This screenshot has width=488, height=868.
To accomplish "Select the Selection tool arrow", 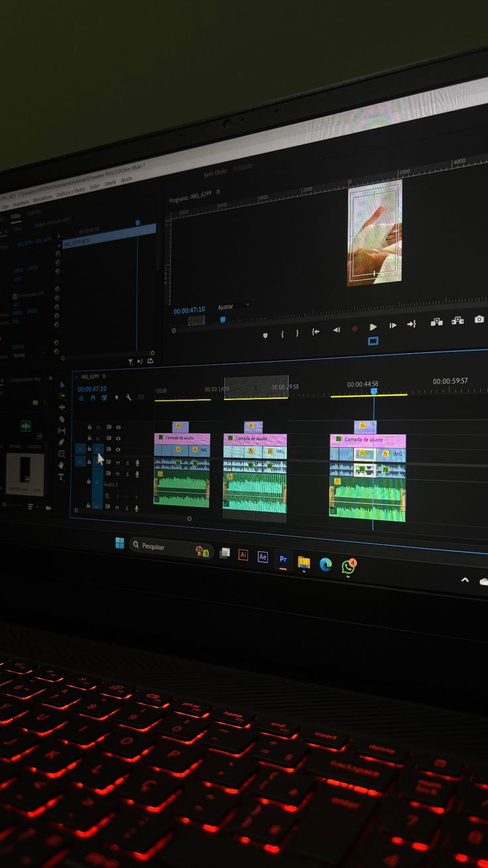I will (62, 385).
